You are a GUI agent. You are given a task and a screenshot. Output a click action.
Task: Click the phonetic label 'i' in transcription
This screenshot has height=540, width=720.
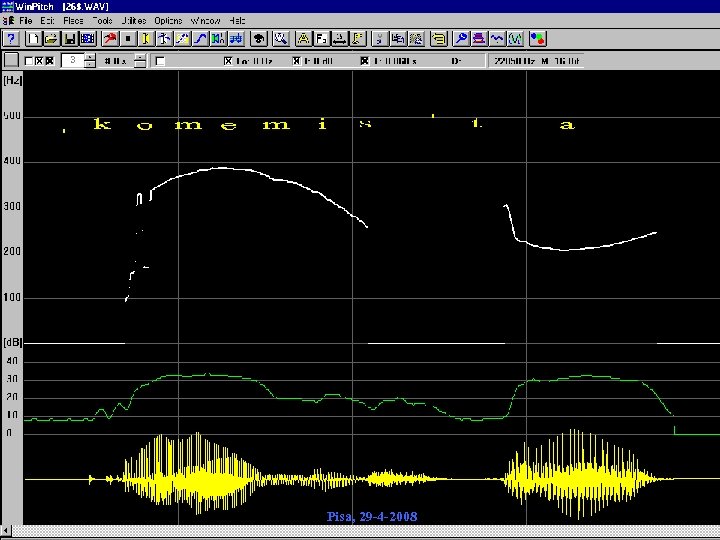pos(322,124)
